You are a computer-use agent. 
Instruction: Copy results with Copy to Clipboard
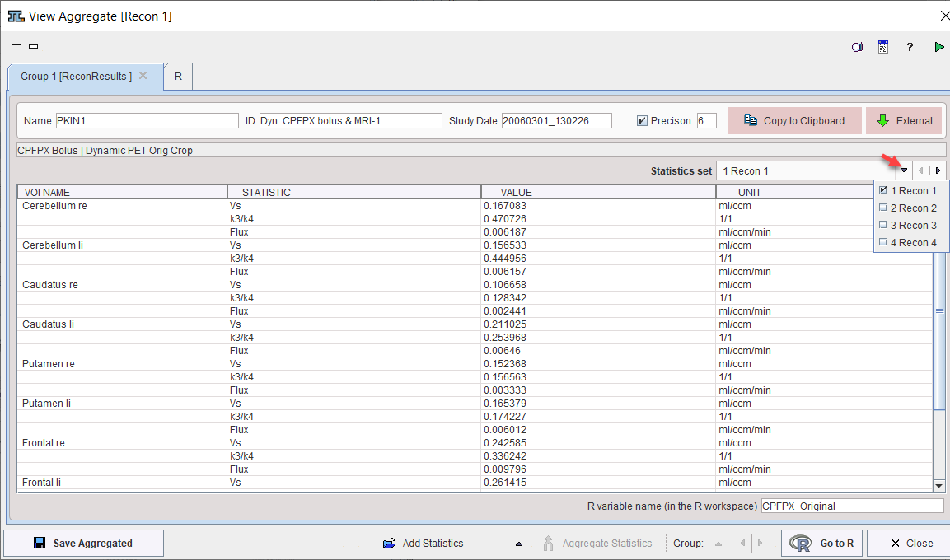click(795, 120)
